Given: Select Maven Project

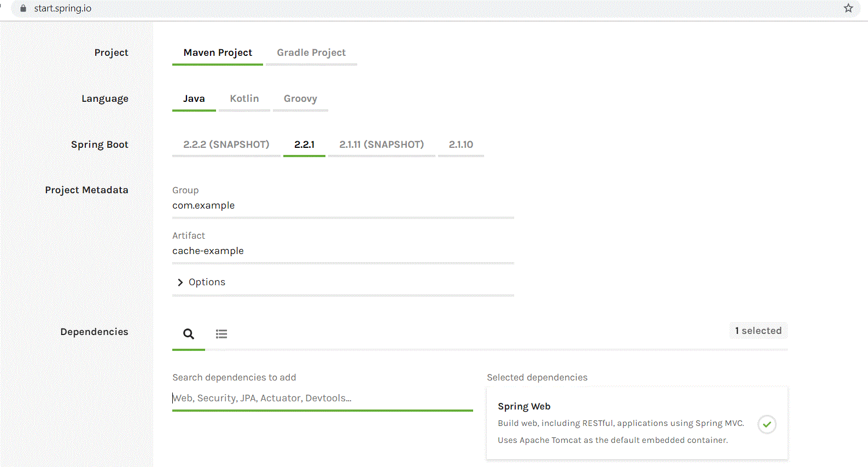Looking at the screenshot, I should tap(218, 53).
